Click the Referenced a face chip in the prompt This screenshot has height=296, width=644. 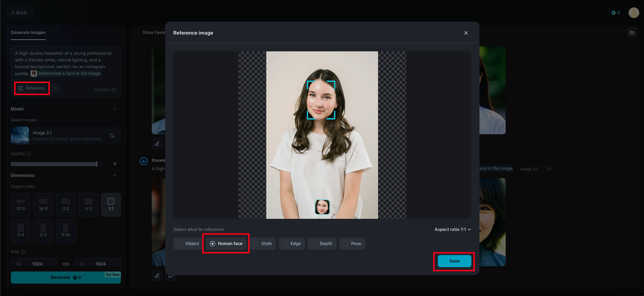65,73
